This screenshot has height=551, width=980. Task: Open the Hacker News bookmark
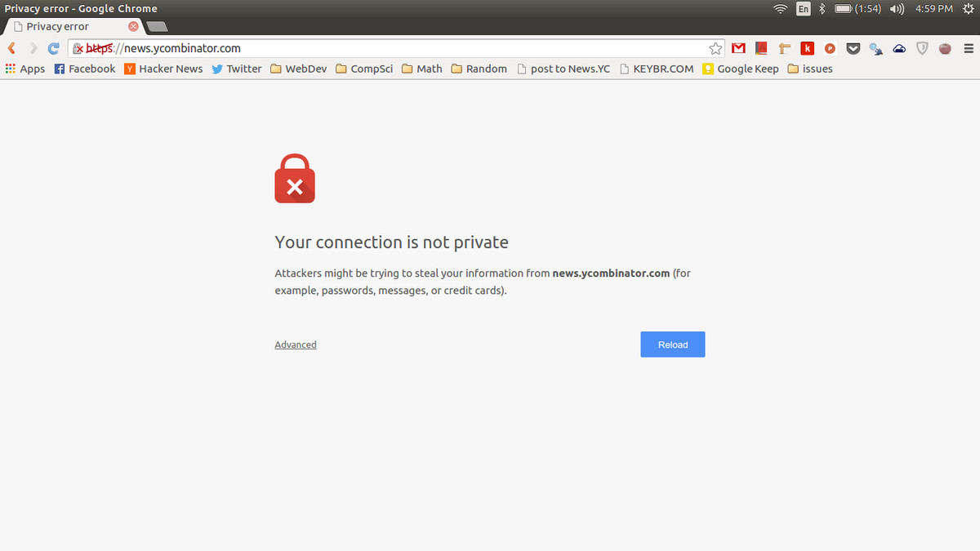pos(163,69)
